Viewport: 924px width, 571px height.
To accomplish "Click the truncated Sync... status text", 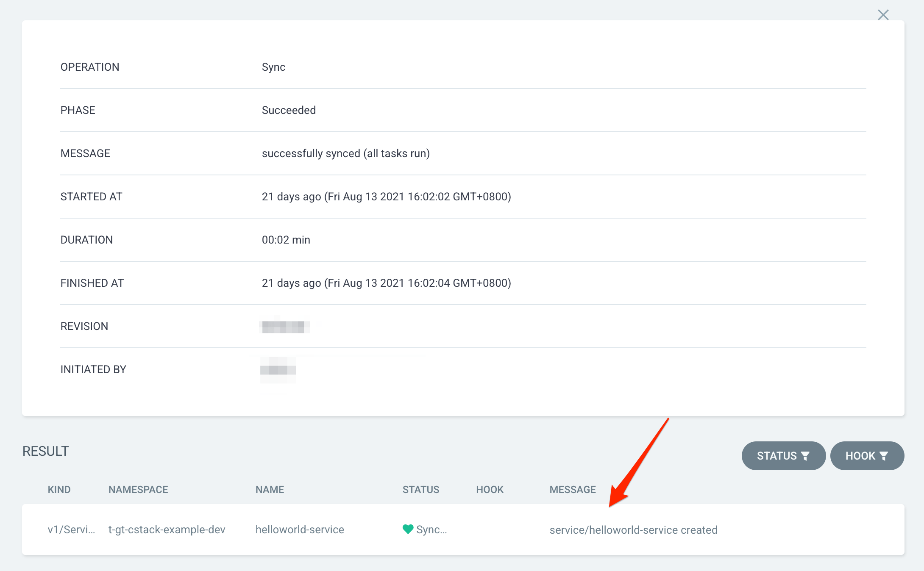I will 431,529.
